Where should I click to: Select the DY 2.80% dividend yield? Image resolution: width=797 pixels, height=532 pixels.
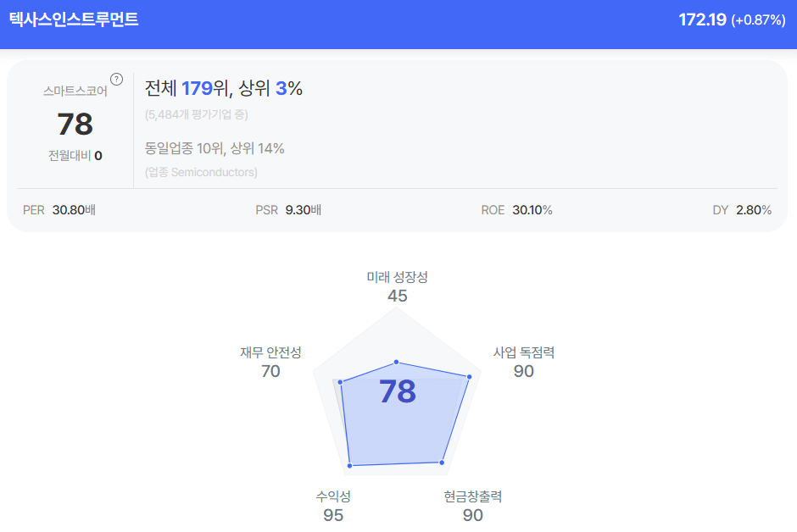742,210
